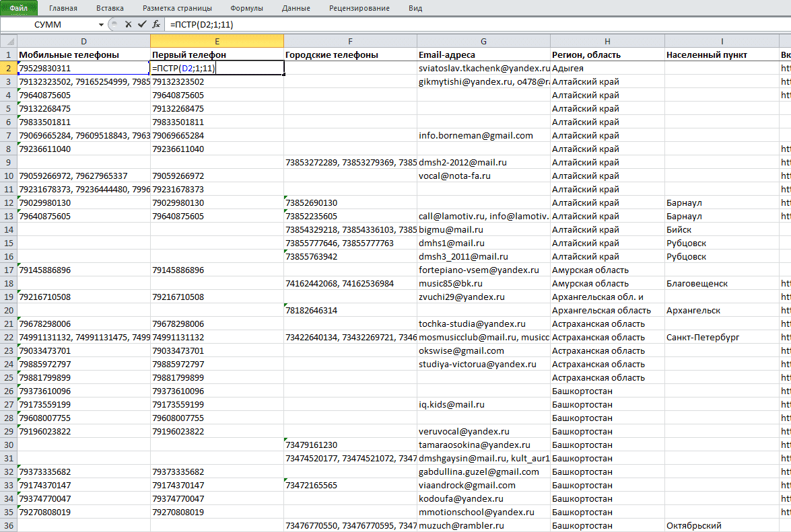The height and width of the screenshot is (532, 791).
Task: Open the Вид ribbon tab
Action: (415, 8)
